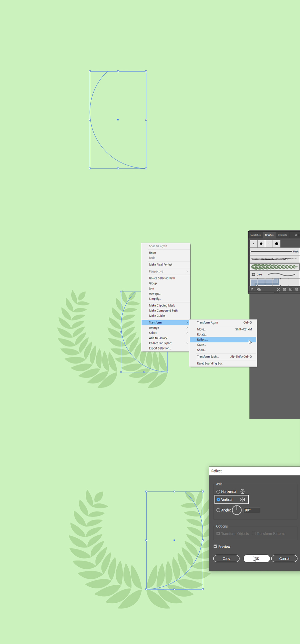Choose Isolate Selected Path
This screenshot has height=644, width=300.
(165, 278)
